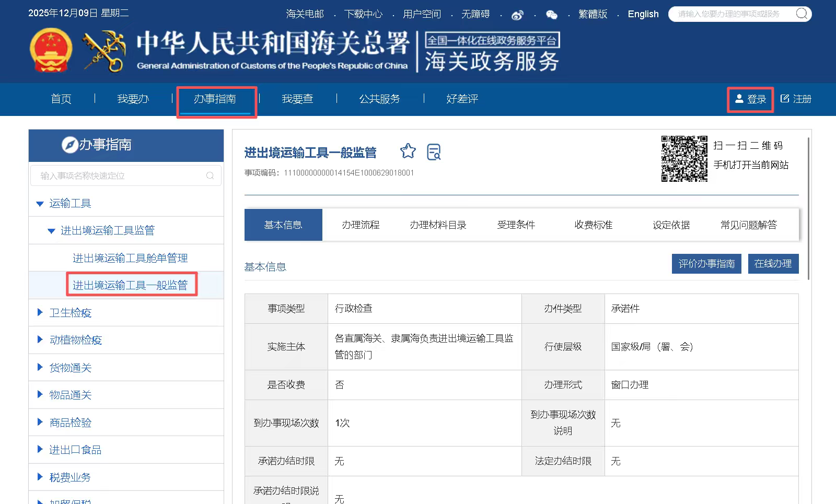Switch to the 办理流程 tab

click(361, 225)
